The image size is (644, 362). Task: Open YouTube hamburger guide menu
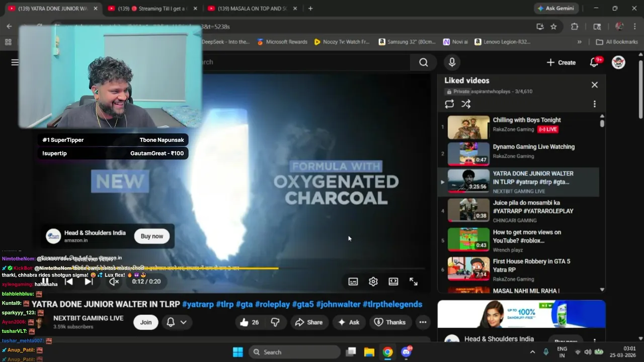15,62
